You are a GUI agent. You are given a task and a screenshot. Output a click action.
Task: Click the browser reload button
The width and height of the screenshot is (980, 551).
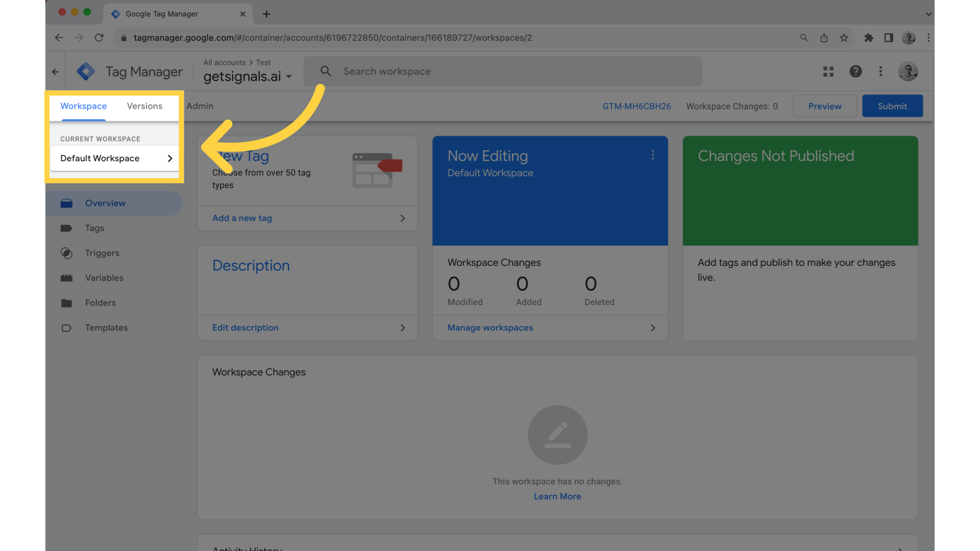click(x=99, y=38)
